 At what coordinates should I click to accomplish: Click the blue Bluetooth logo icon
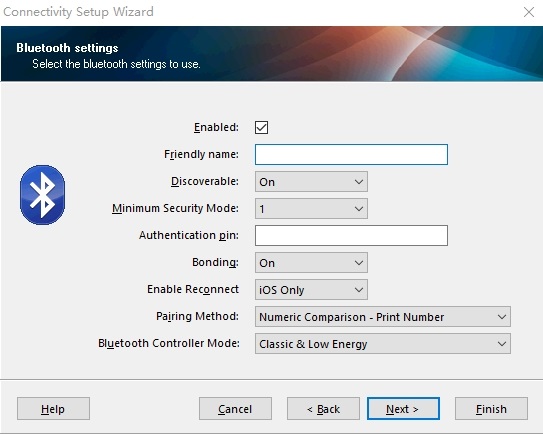42,195
